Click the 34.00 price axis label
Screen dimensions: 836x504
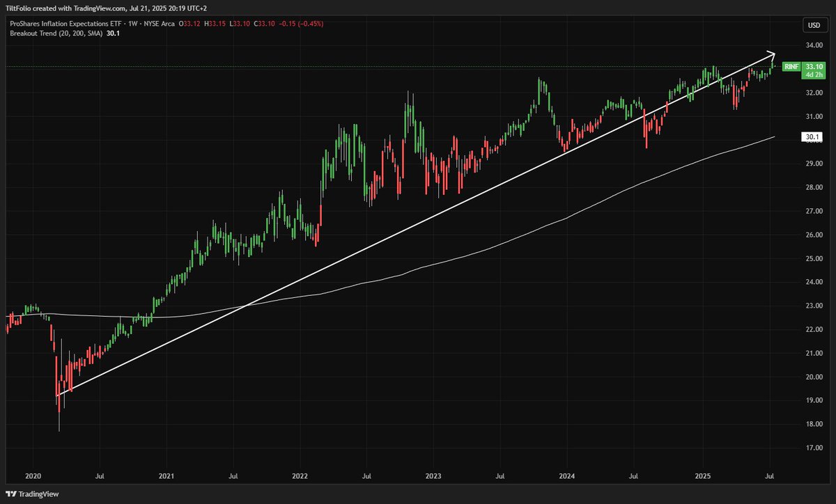coord(816,45)
